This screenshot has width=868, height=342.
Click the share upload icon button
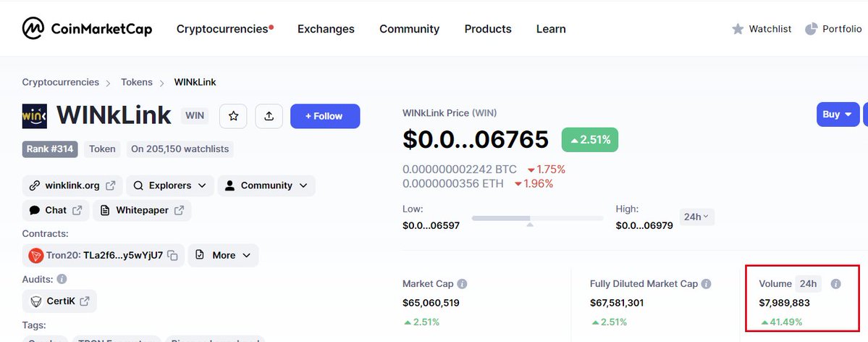(269, 116)
